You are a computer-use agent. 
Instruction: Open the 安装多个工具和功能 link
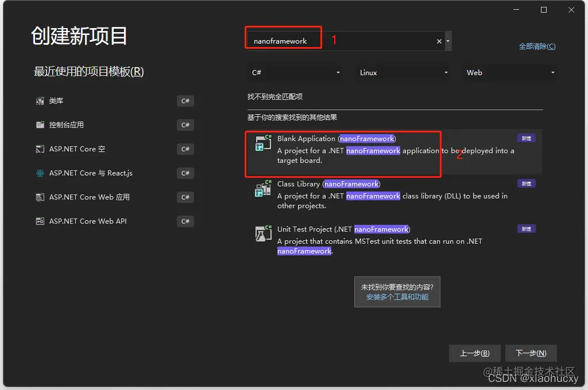pyautogui.click(x=397, y=298)
